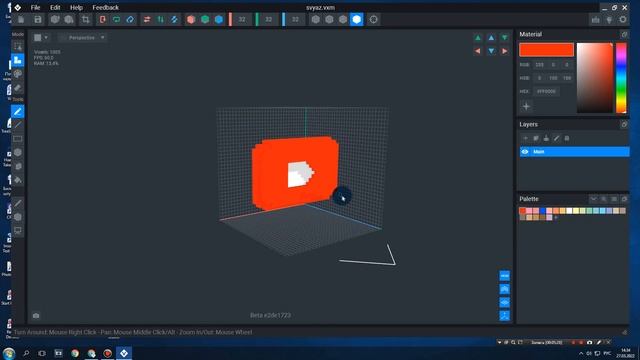The image size is (640, 360).
Task: Click the red left arrow in viewport
Action: pyautogui.click(x=478, y=51)
